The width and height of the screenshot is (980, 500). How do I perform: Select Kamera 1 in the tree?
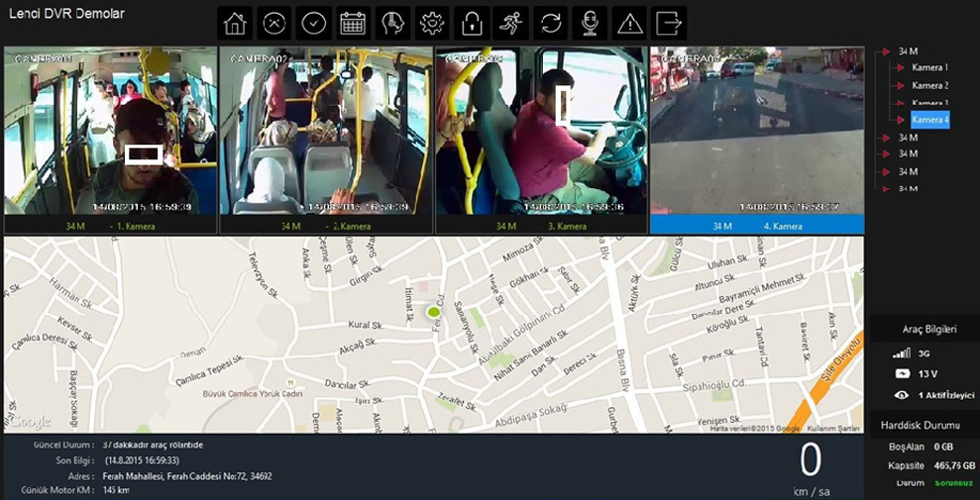click(929, 67)
